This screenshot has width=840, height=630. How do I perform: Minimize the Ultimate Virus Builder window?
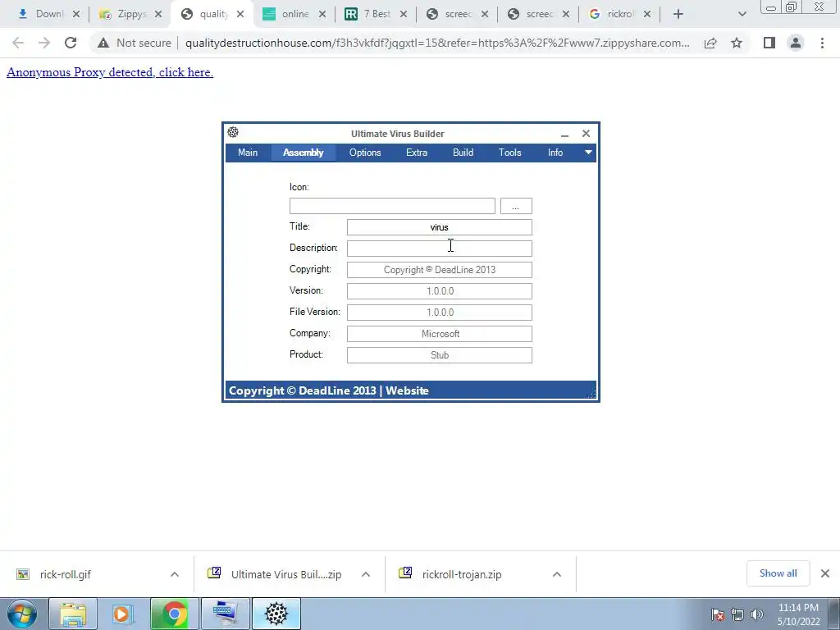564,134
